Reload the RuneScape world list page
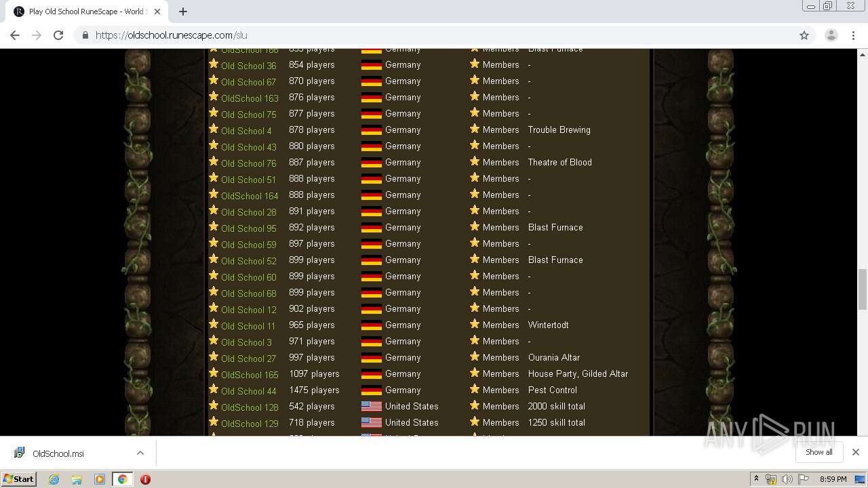 click(x=58, y=35)
